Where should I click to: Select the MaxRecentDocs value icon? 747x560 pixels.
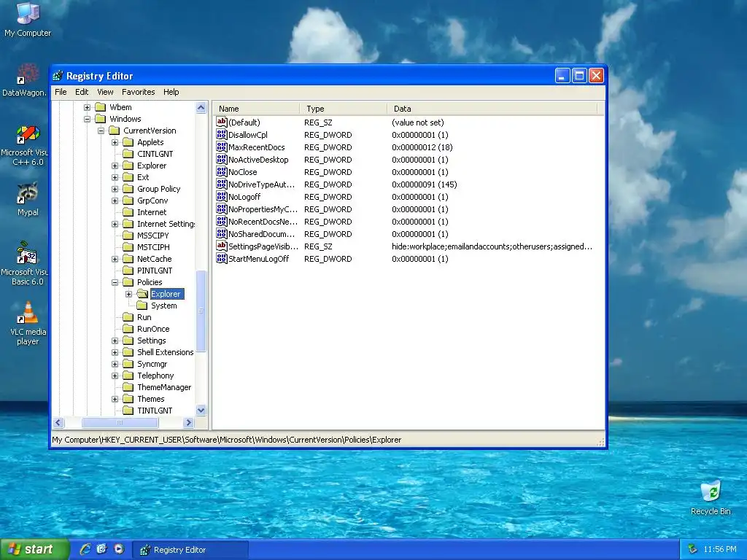point(222,147)
